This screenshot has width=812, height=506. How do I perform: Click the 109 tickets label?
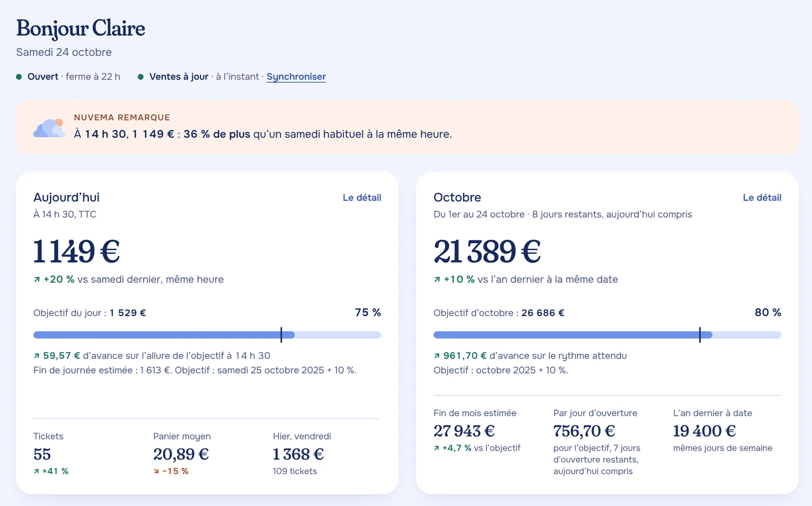point(295,471)
